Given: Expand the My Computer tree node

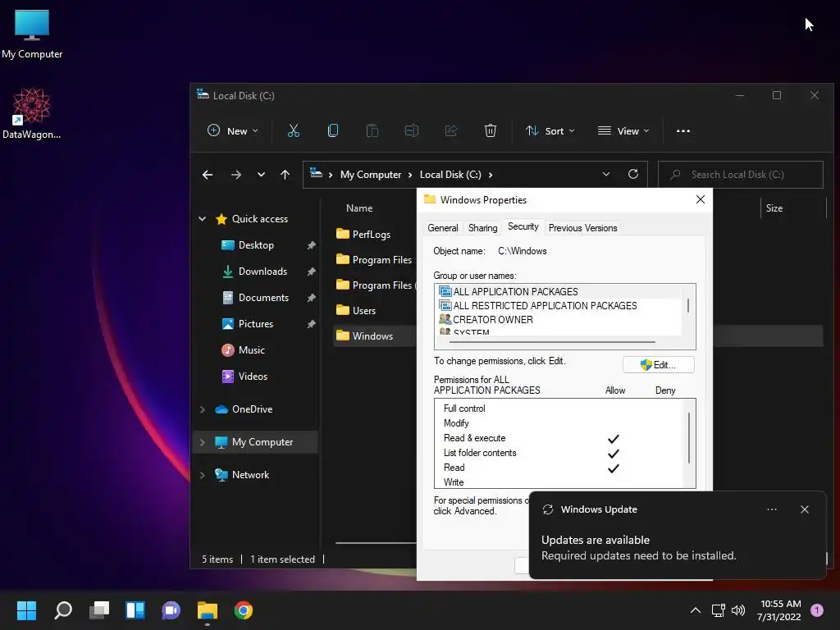Looking at the screenshot, I should tap(203, 442).
